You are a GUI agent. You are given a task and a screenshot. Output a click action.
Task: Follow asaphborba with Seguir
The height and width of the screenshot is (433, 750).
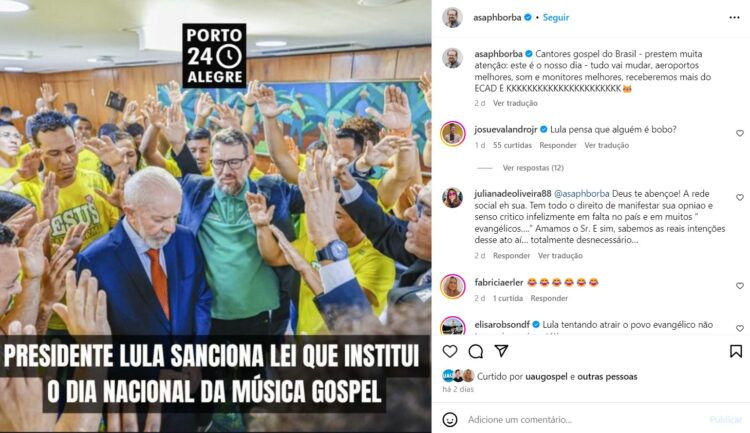pos(555,17)
